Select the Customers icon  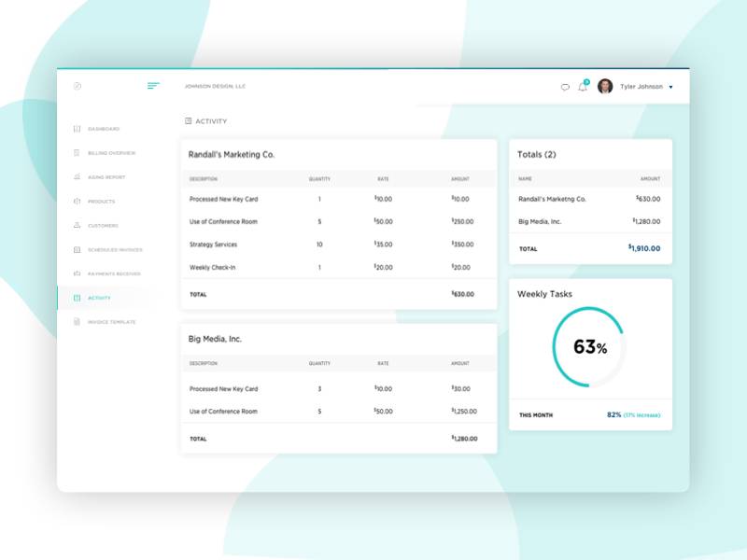tap(78, 225)
